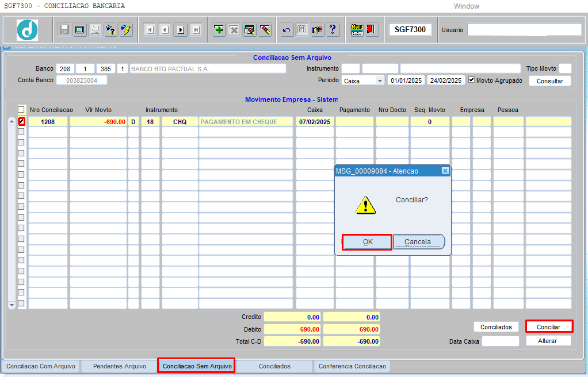This screenshot has height=377, width=588.
Task: Click the red door Exit icon
Action: (x=371, y=30)
